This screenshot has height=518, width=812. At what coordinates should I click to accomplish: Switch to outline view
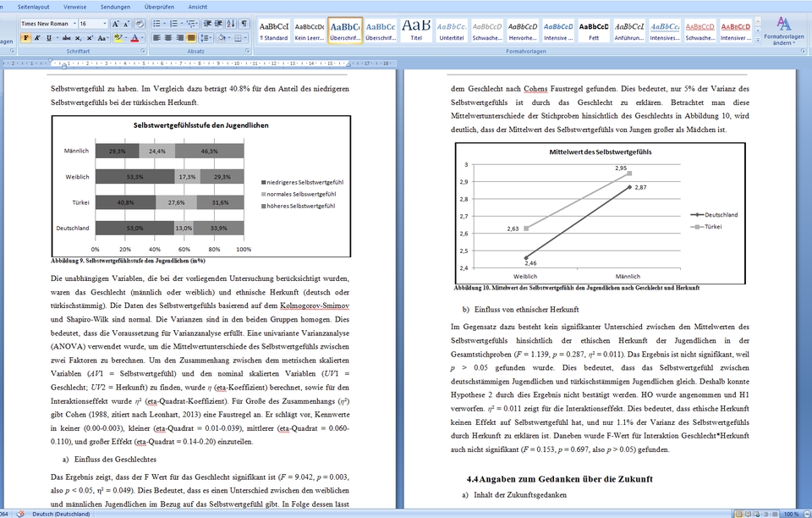tap(766, 514)
